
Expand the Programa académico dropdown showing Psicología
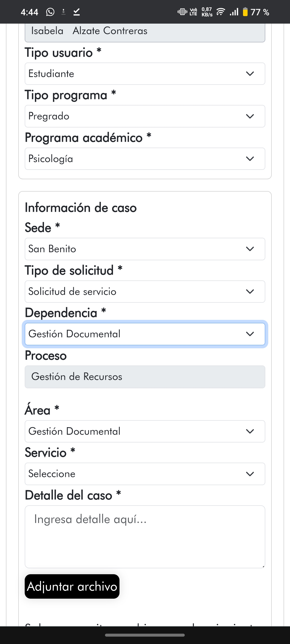(x=145, y=159)
